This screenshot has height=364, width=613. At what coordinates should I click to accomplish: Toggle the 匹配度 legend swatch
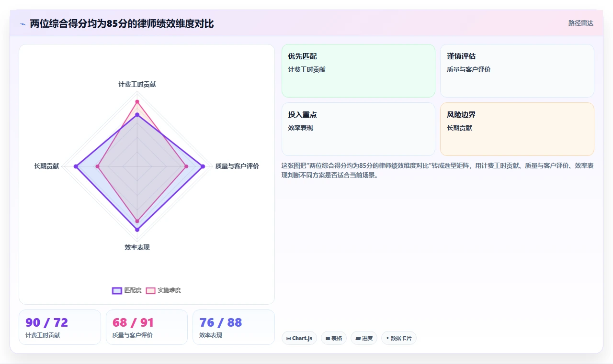click(117, 290)
